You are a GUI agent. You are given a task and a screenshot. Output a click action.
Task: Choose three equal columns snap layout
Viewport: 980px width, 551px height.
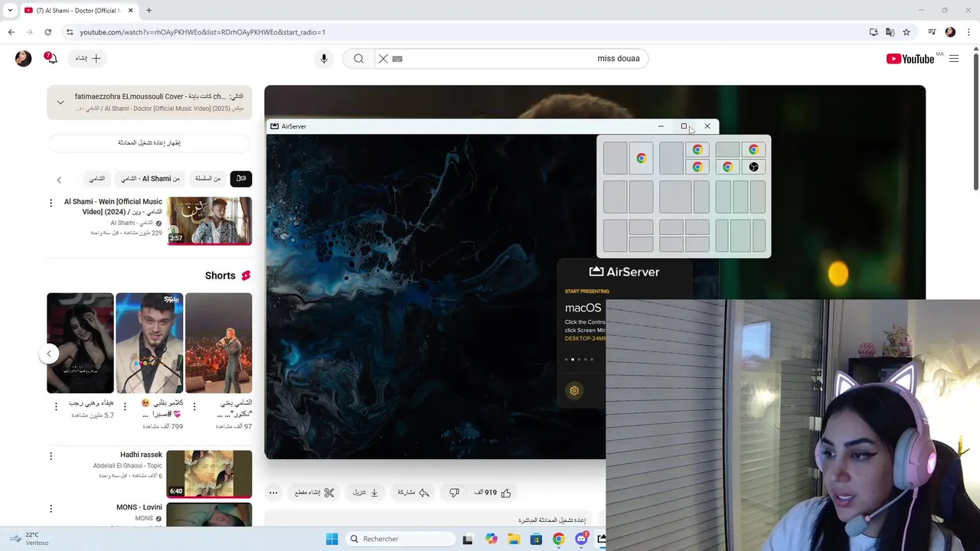740,197
